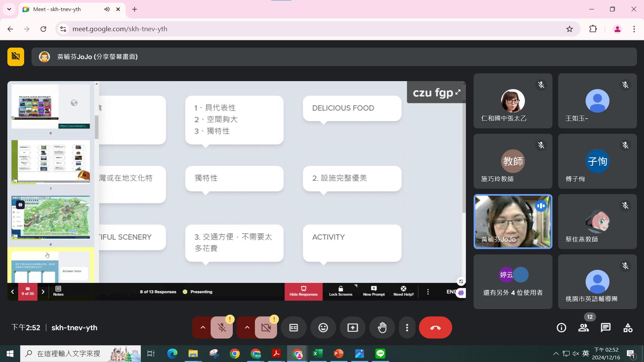644x362 pixels.
Task: Toggle closed captions on
Action: (293, 327)
